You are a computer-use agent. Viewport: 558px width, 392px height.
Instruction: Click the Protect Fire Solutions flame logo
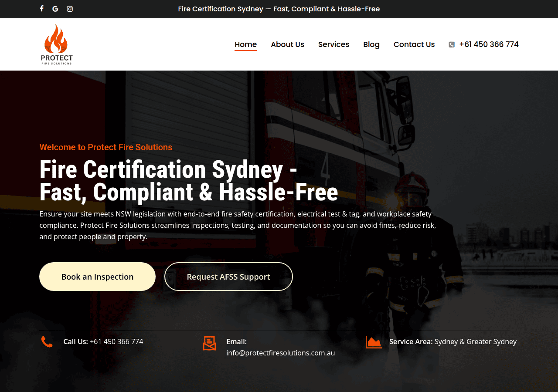tap(57, 44)
